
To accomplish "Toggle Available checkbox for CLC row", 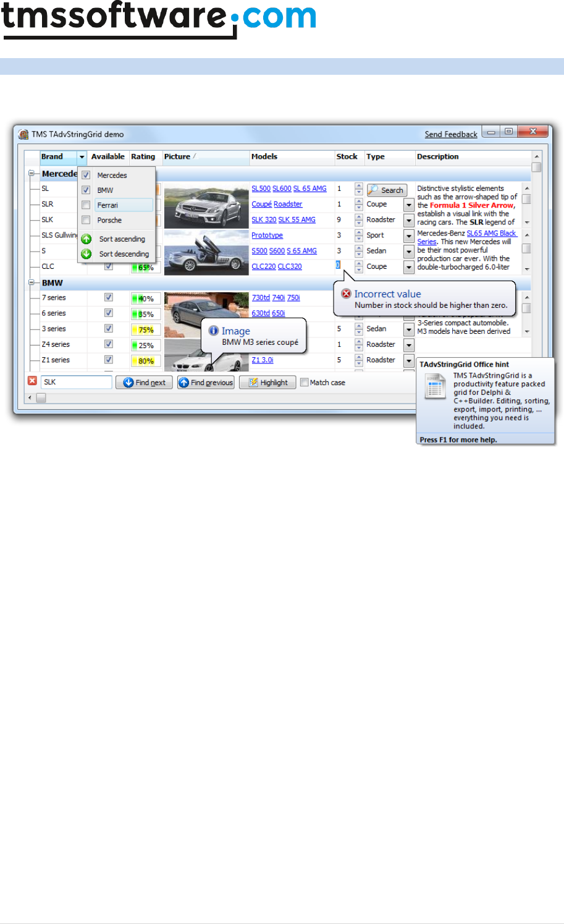I will point(109,266).
